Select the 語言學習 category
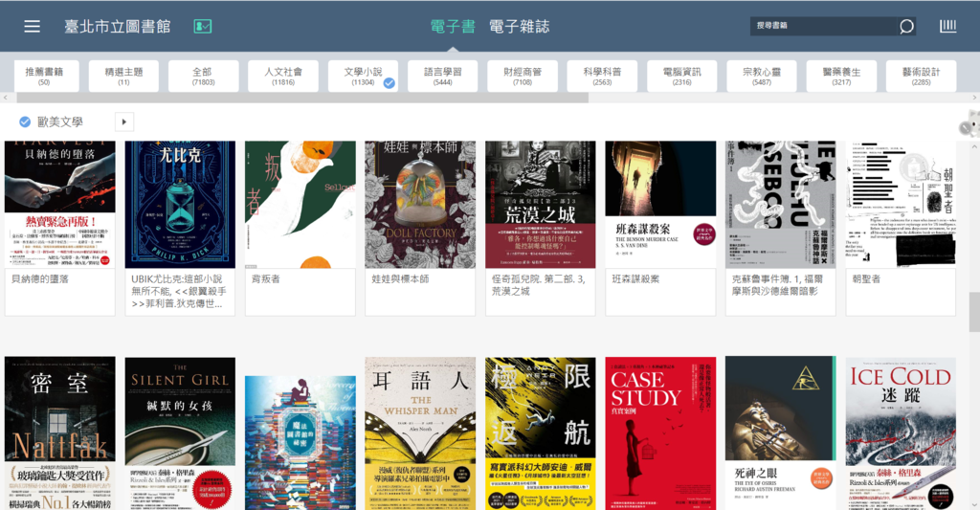This screenshot has height=510, width=980. 442,77
